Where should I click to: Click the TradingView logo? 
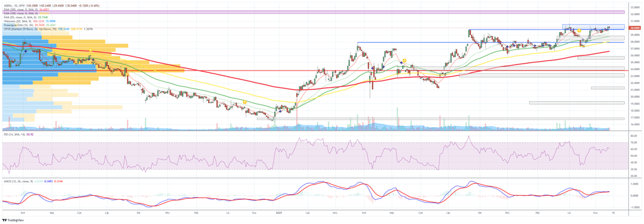(14, 219)
